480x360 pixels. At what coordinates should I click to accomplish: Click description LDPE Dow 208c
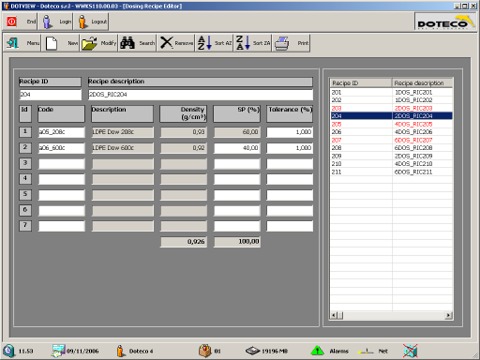(x=123, y=132)
